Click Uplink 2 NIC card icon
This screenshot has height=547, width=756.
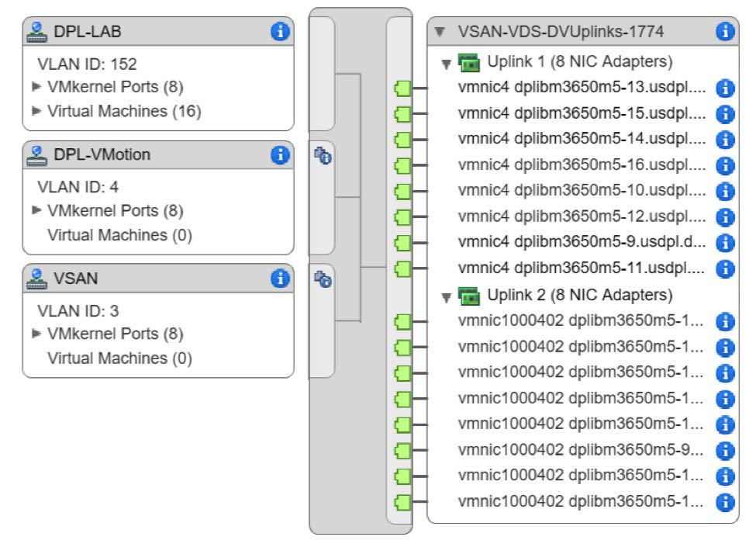[x=469, y=296]
